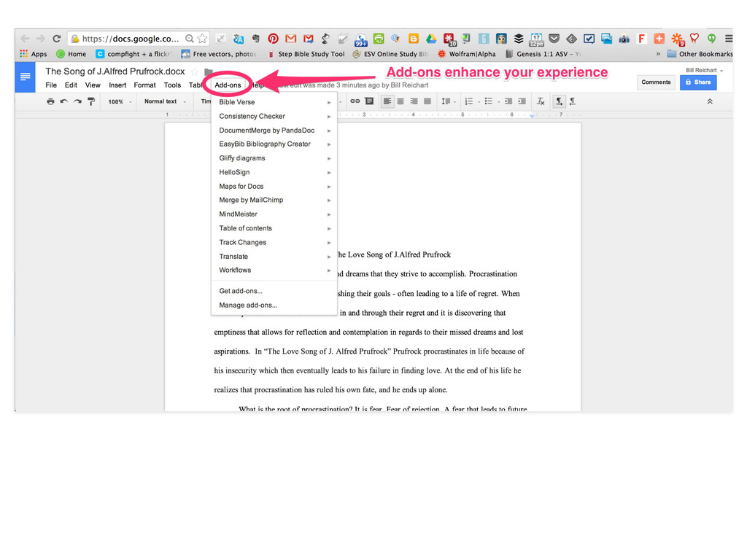Click the Comments button
Screen dimensions: 747x560
[x=656, y=82]
